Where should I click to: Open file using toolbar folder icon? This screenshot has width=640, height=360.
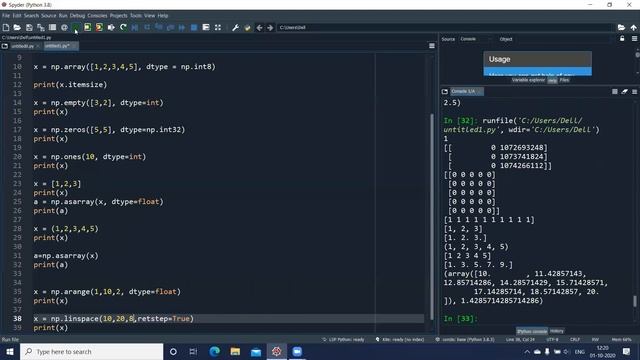(x=17, y=27)
